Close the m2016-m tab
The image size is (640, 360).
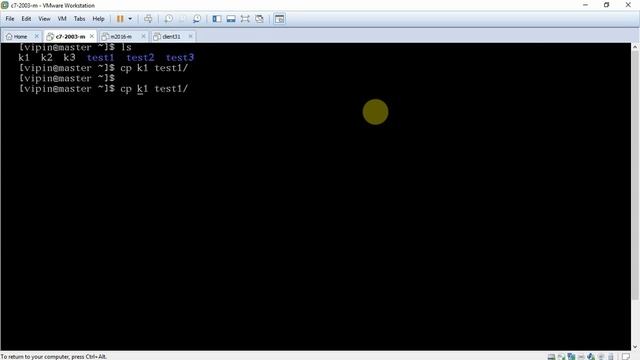[x=143, y=36]
